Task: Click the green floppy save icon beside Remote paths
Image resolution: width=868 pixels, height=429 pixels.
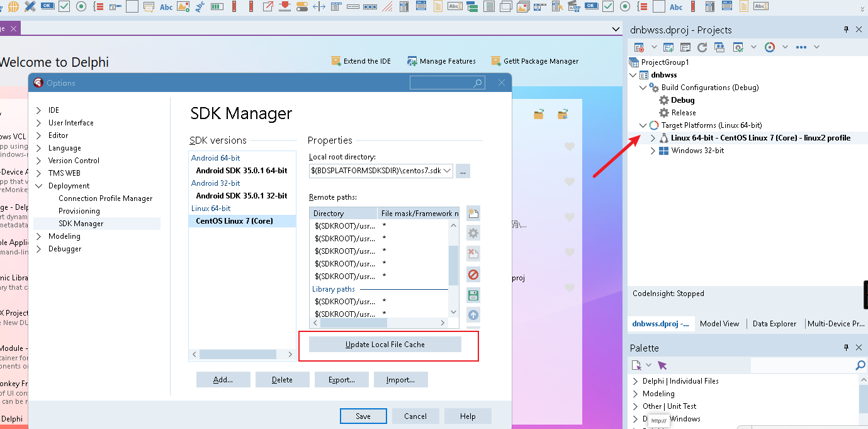Action: pyautogui.click(x=473, y=295)
